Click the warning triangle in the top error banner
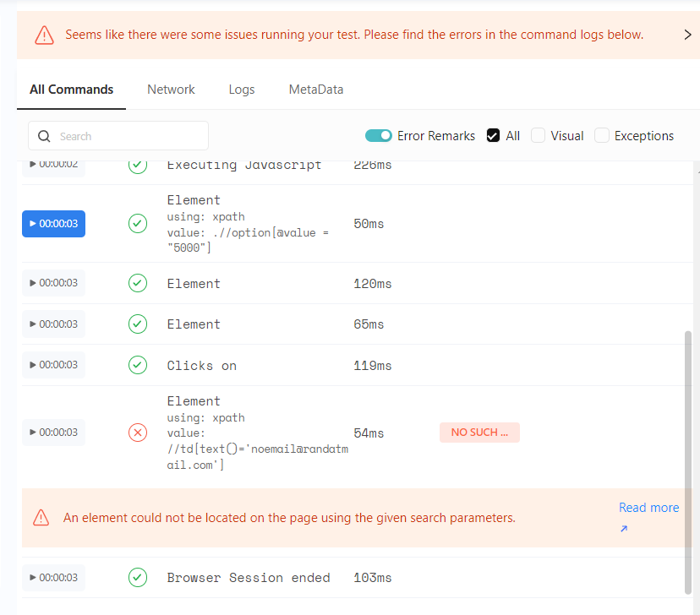The width and height of the screenshot is (700, 615). [x=43, y=35]
